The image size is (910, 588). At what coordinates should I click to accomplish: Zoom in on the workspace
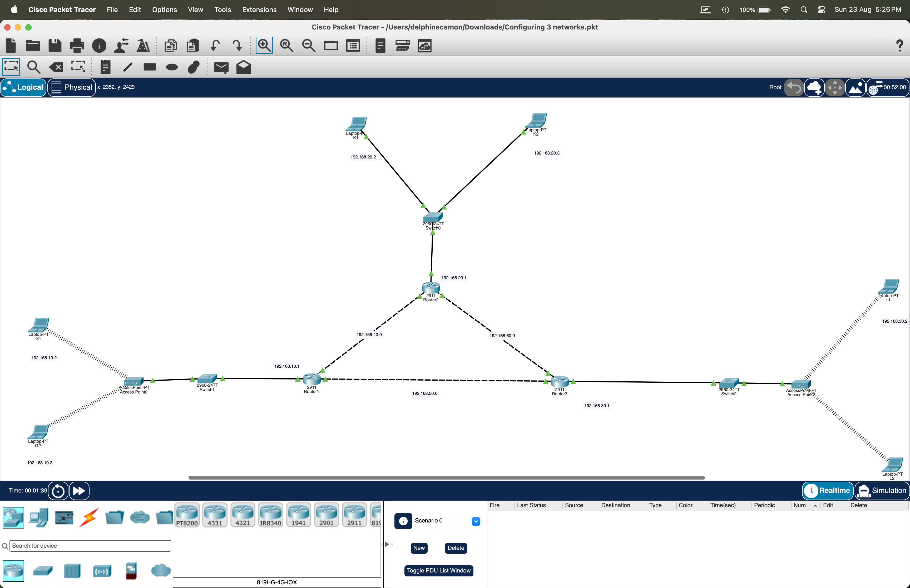pos(264,46)
